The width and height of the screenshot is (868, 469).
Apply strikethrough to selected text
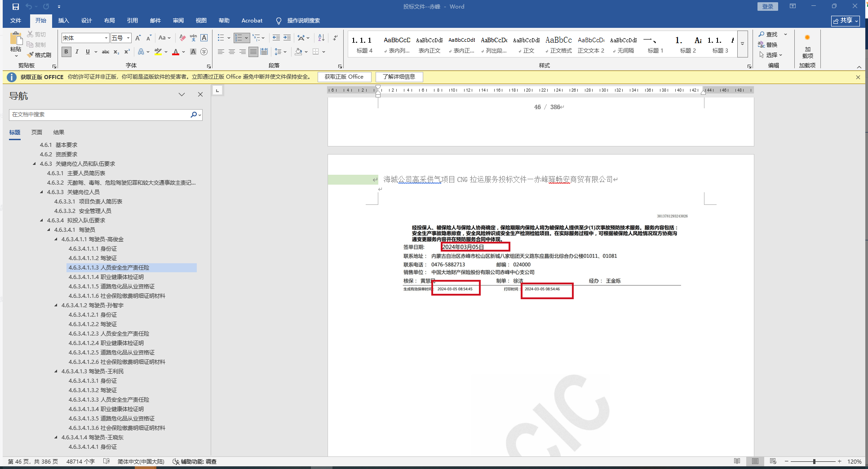coord(106,52)
